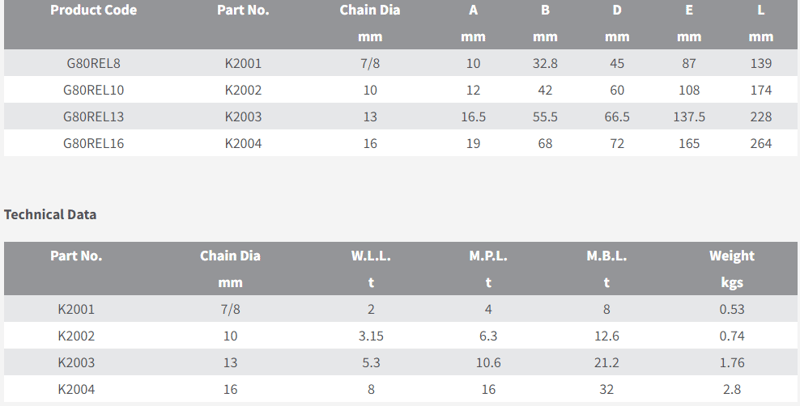Click K2003 in the Technical Data table
The image size is (800, 406).
point(76,362)
